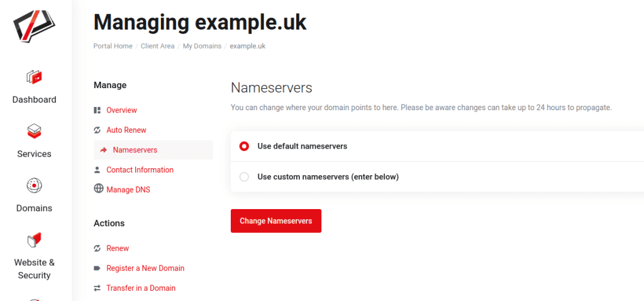Click the company logo in the sidebar

coord(34,26)
